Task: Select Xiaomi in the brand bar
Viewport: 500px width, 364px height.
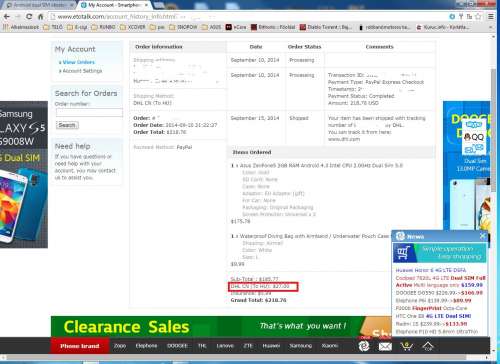Action: pos(330,346)
